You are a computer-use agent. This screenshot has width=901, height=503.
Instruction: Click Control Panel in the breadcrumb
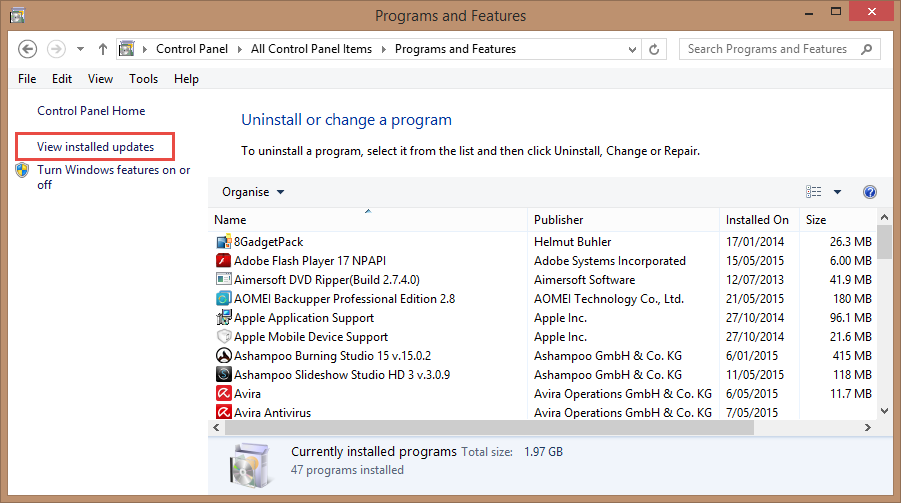[192, 49]
